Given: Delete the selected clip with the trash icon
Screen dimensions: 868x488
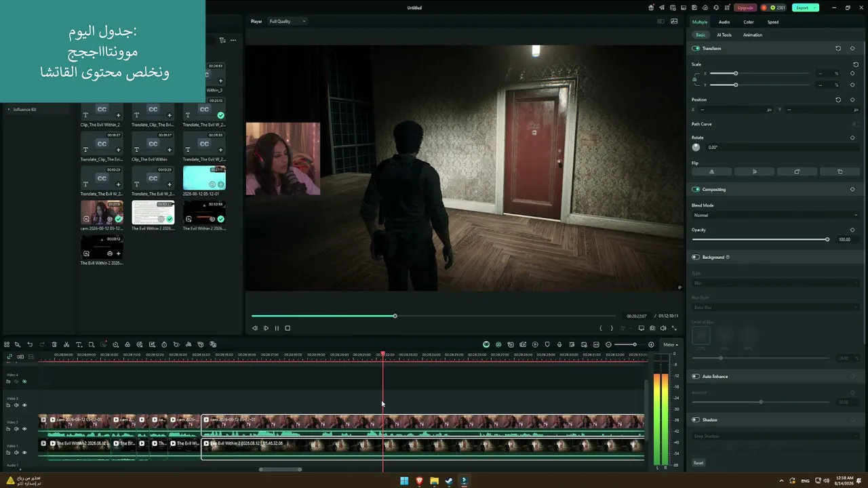Looking at the screenshot, I should click(54, 344).
